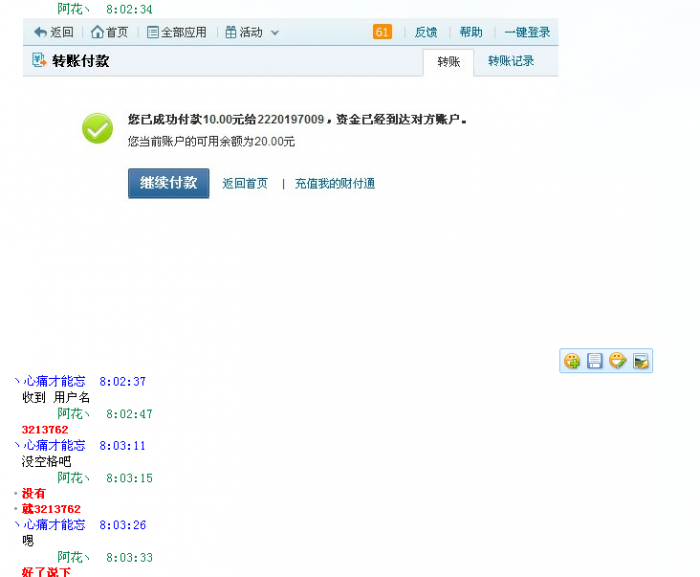Click the red message 没有

coord(33,493)
